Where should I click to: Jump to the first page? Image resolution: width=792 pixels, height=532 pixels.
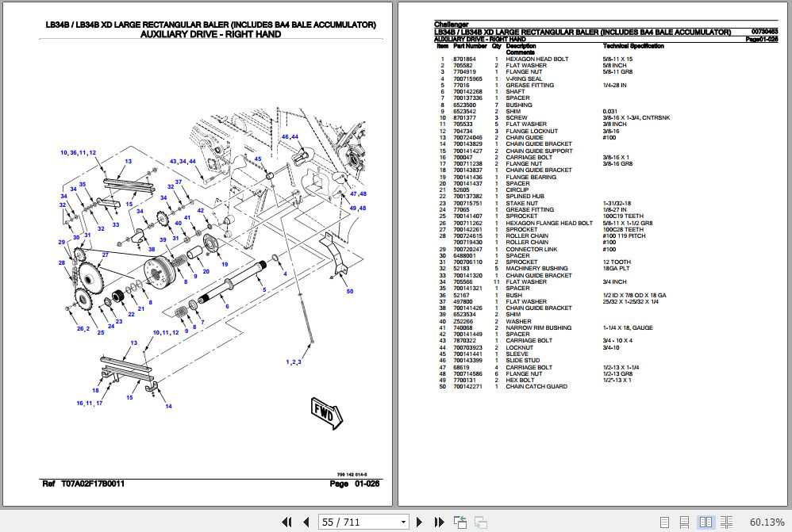click(x=287, y=522)
